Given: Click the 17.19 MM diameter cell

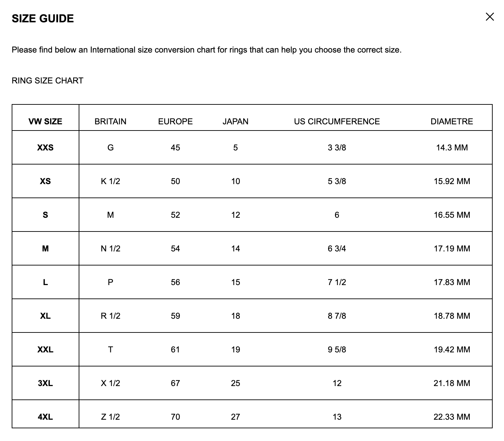Looking at the screenshot, I should 452,249.
